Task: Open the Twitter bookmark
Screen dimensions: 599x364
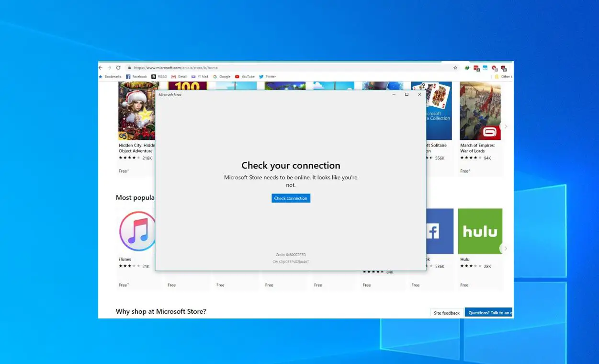Action: (268, 77)
